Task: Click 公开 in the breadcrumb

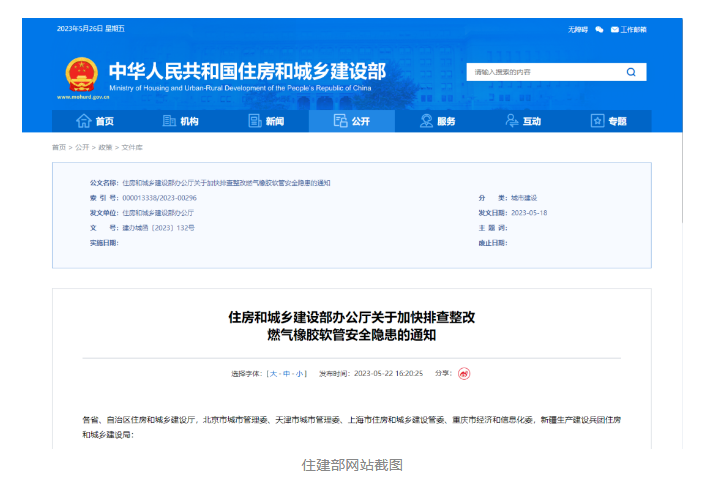Action: click(x=82, y=147)
